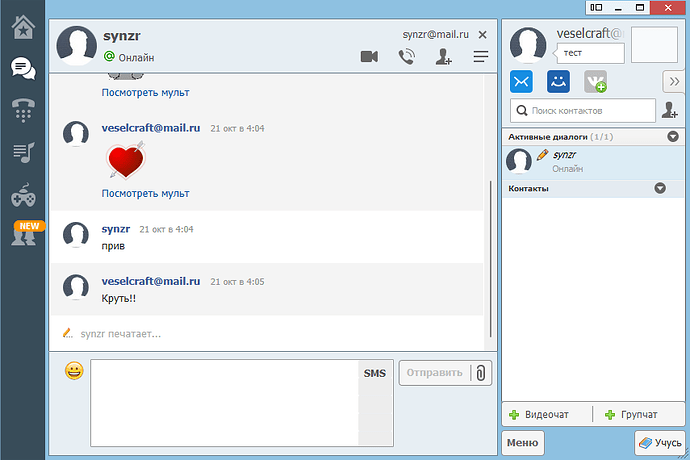Screen dimensions: 690x460
Task: Start a video call with synzr
Action: click(x=369, y=57)
